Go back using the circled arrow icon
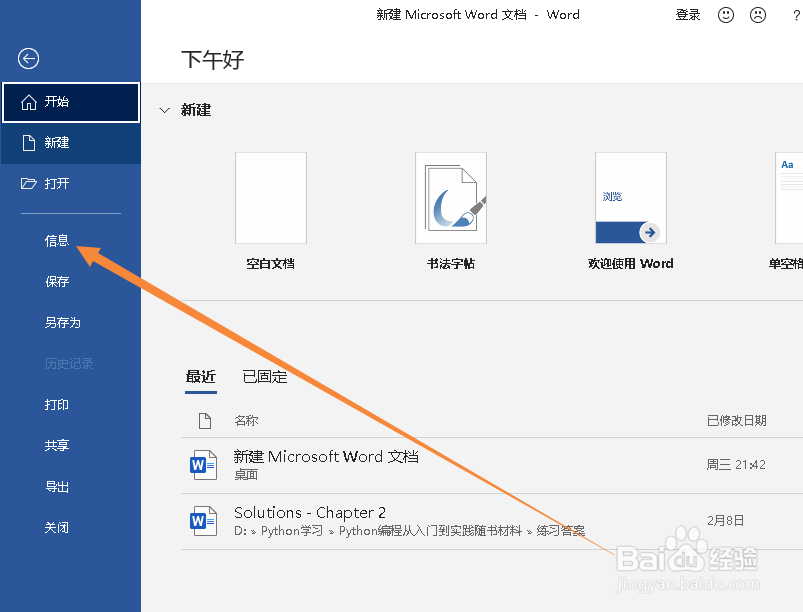Image resolution: width=803 pixels, height=612 pixels. click(28, 58)
